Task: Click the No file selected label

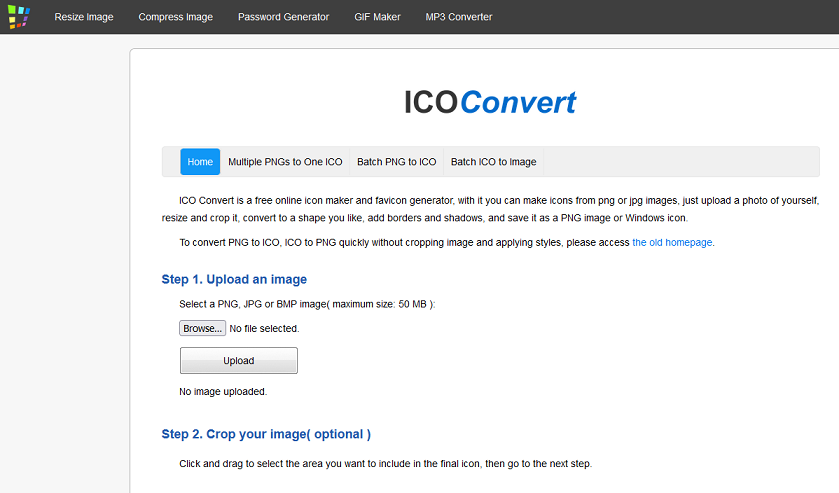Action: tap(264, 329)
